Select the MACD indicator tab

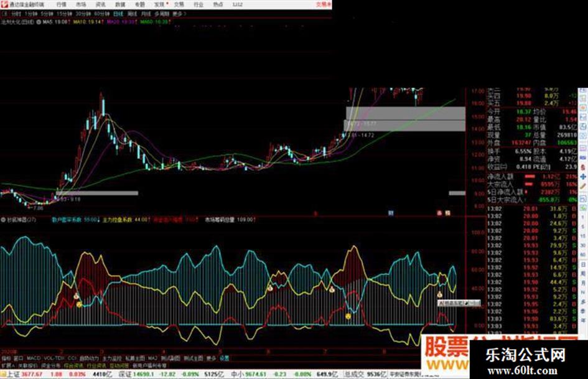pyautogui.click(x=34, y=358)
